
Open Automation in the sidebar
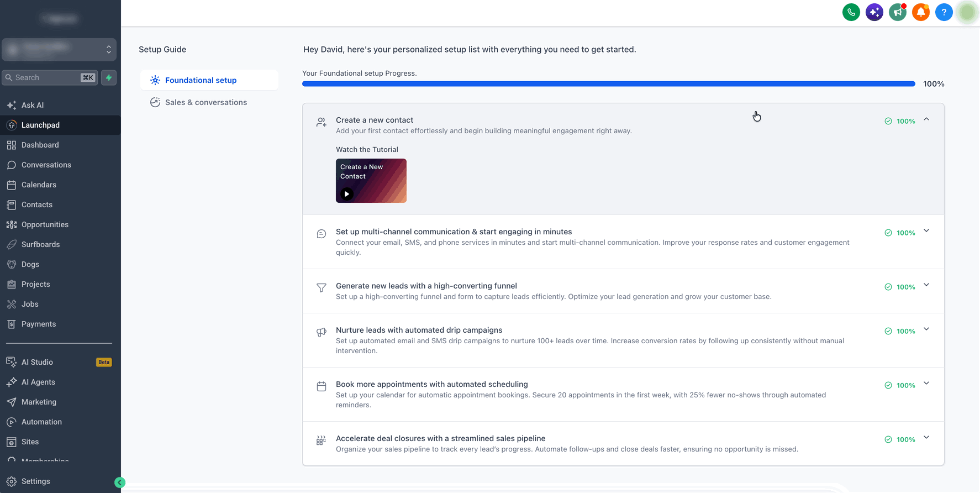[60, 422]
